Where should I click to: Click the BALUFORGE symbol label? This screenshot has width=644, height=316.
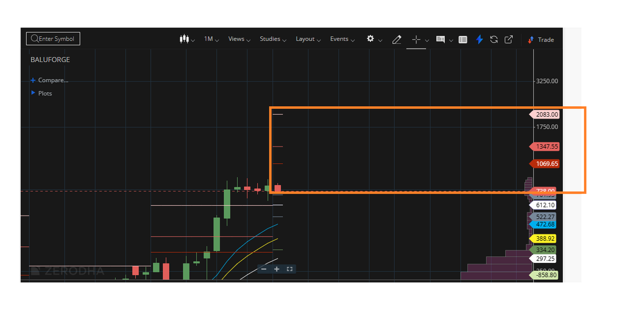click(x=50, y=60)
